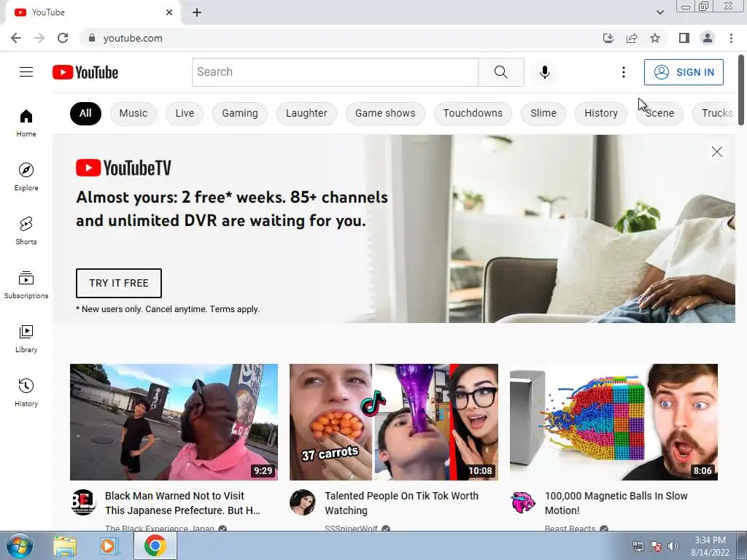Toggle the Chrome side panel

pos(684,38)
